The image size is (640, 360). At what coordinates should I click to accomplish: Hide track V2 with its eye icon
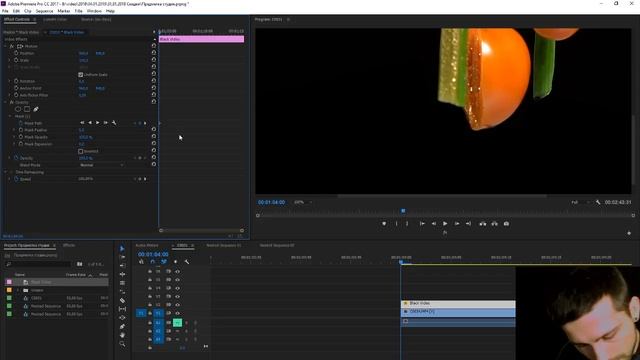tap(178, 305)
